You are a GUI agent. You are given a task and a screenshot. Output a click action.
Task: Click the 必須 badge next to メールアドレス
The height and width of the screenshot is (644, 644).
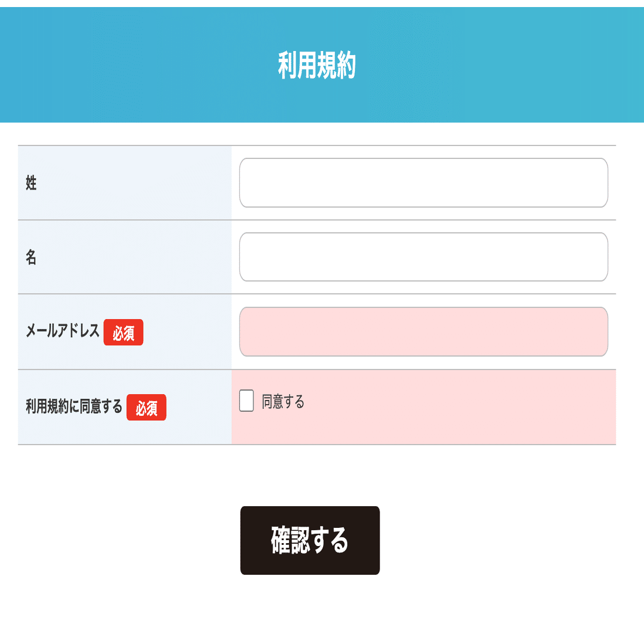click(123, 333)
